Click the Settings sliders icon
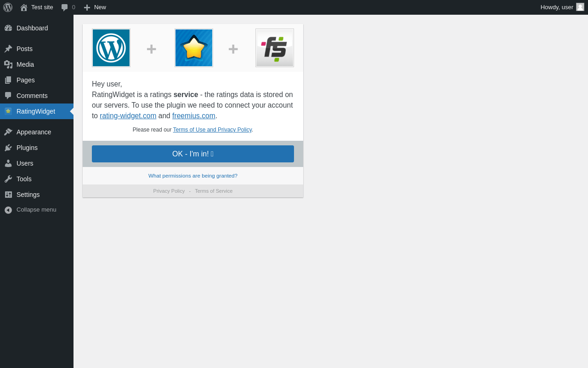This screenshot has height=368, width=588. (8, 195)
